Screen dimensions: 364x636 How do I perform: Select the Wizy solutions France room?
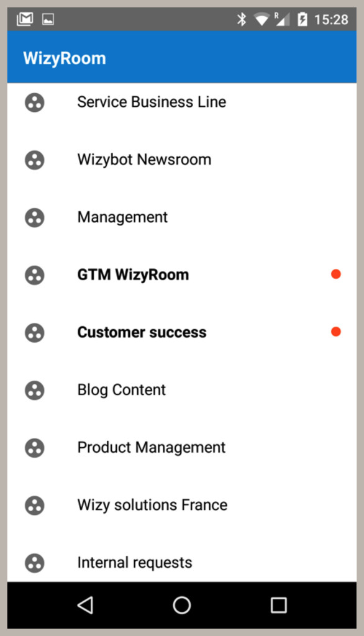tap(182, 506)
